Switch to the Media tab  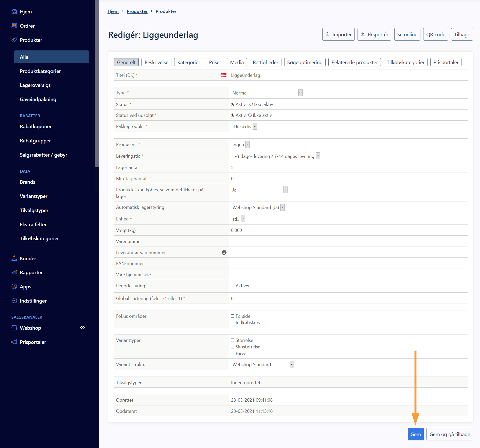pos(237,62)
